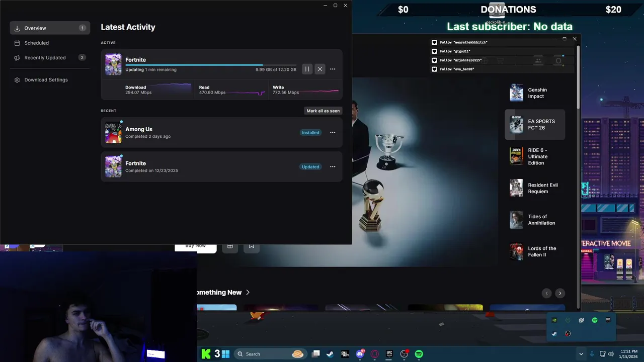
Task: Open Download Settings in the sidebar
Action: point(50,79)
